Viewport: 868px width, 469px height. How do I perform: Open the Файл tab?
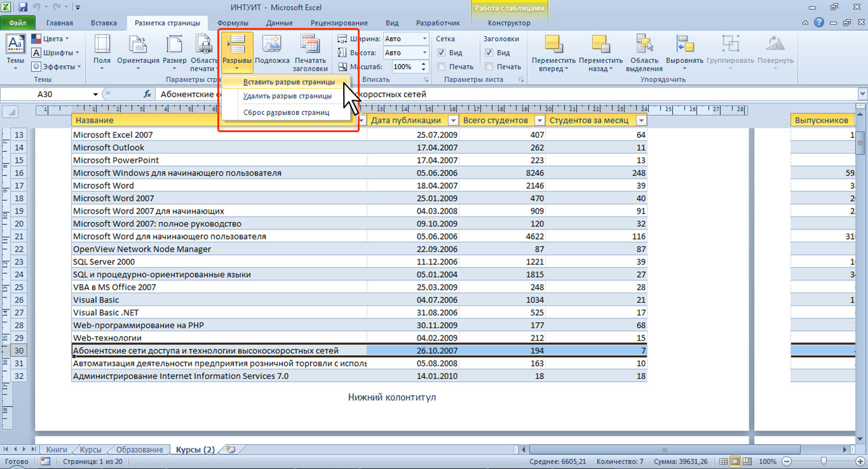[x=18, y=23]
